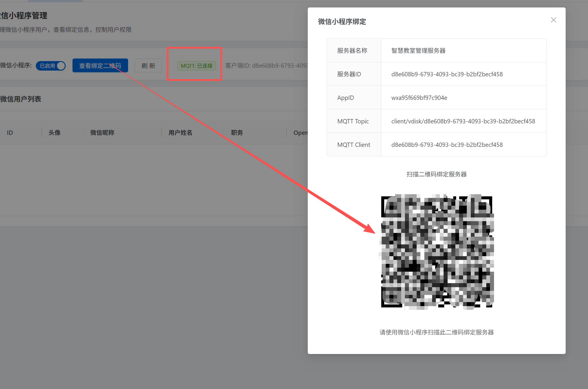This screenshot has height=389, width=588.
Task: Click the 智慧教室管理服务器 server name value
Action: [x=418, y=51]
